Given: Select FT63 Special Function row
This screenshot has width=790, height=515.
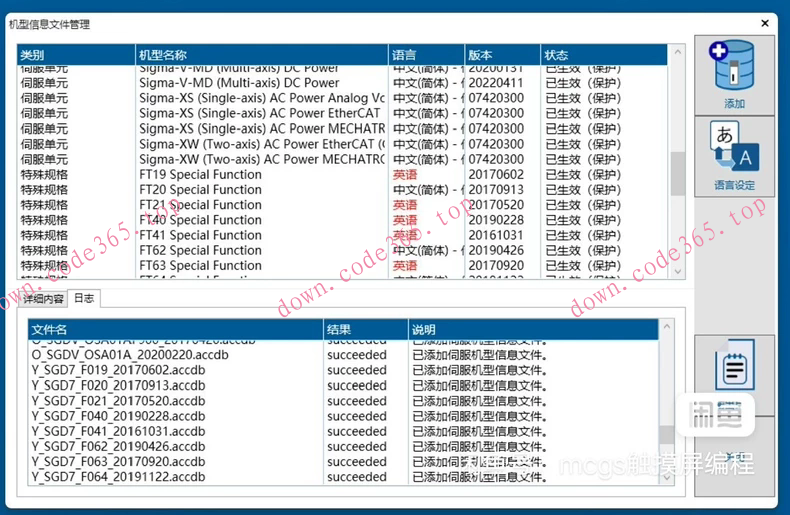Looking at the screenshot, I should pyautogui.click(x=342, y=265).
